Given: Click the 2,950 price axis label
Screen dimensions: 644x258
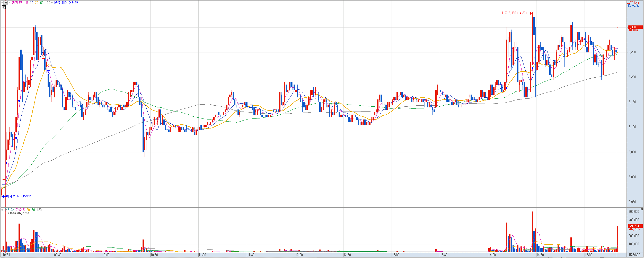Looking at the screenshot, I should [632, 202].
